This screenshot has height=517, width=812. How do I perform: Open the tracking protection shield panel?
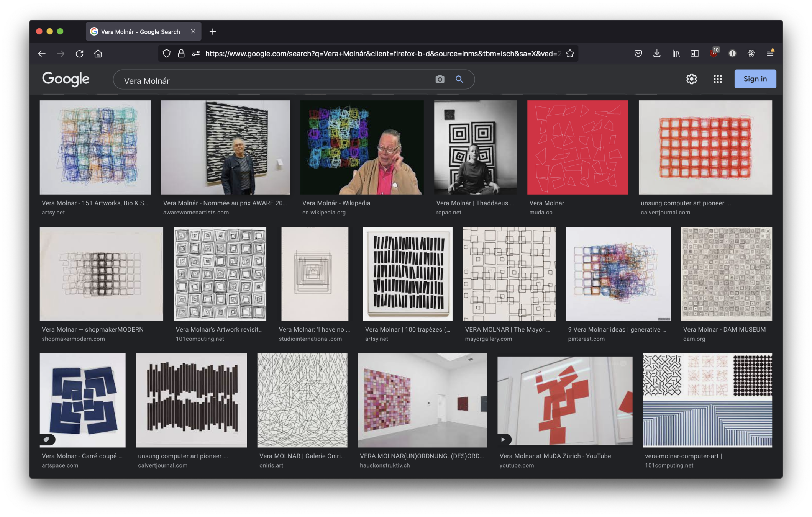click(166, 54)
